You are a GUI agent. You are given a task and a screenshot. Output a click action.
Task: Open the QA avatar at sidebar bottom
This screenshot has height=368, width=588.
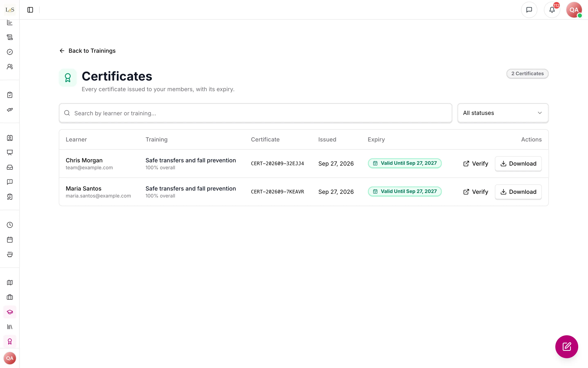point(10,358)
